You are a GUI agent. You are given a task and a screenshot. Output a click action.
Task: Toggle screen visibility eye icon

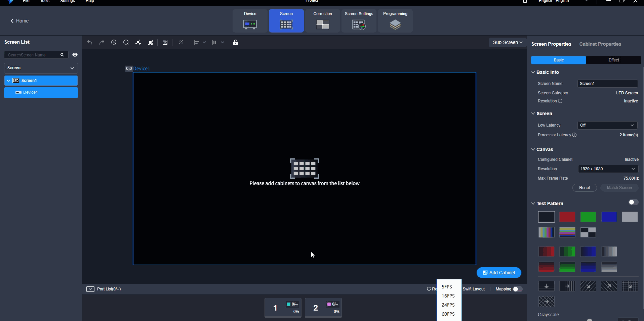[x=75, y=55]
